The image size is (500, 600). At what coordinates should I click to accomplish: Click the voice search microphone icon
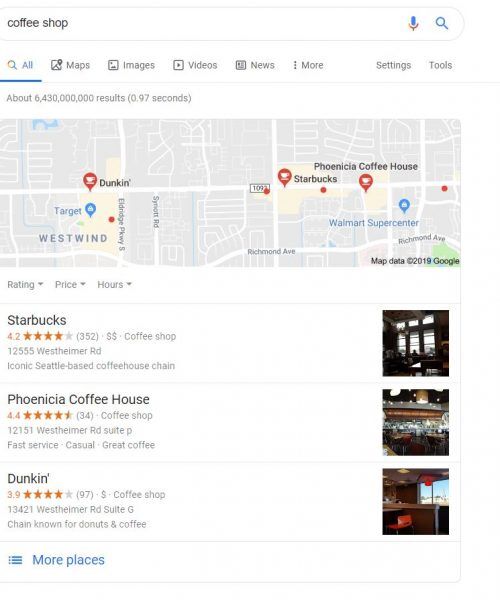pos(413,23)
